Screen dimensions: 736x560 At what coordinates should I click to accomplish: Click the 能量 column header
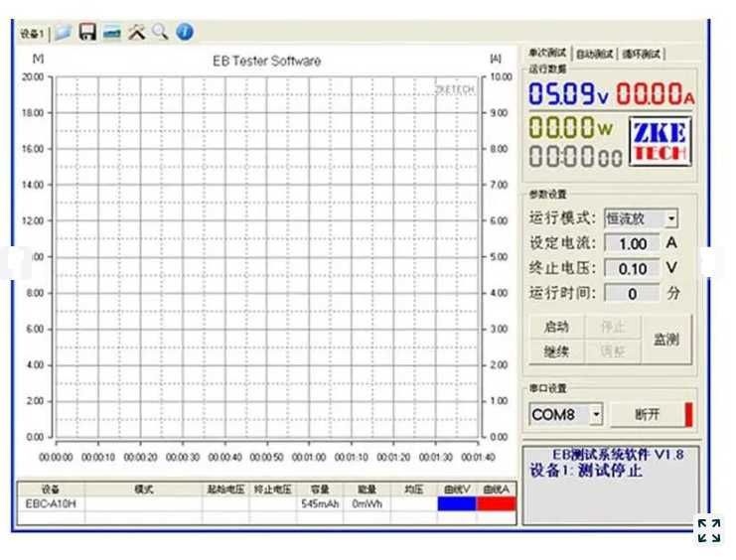367,490
